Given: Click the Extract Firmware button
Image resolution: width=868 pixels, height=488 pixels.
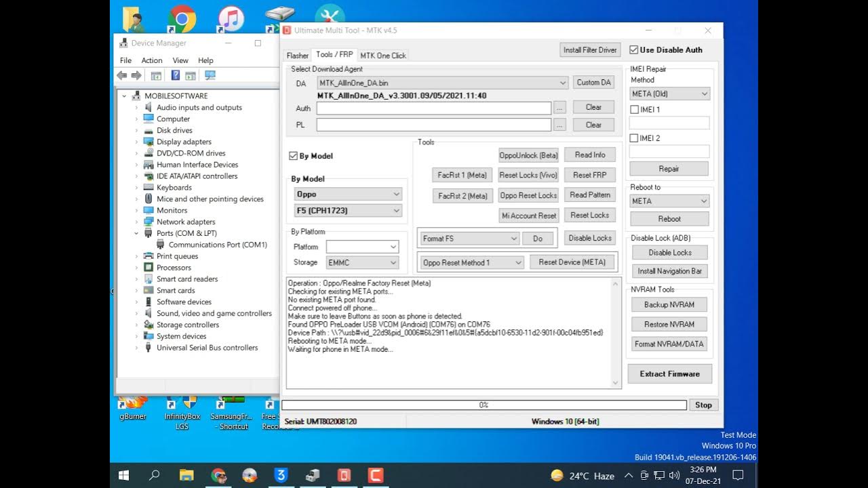Looking at the screenshot, I should pos(669,373).
